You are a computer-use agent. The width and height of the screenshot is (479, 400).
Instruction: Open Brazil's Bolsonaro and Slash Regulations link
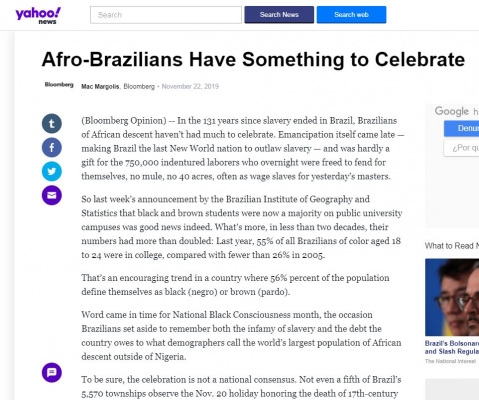tap(452, 347)
